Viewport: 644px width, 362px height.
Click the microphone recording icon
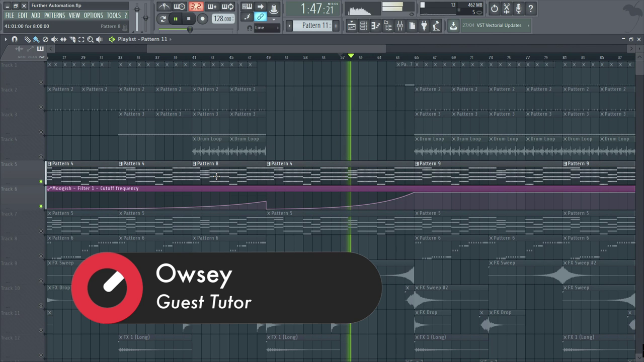coord(518,9)
